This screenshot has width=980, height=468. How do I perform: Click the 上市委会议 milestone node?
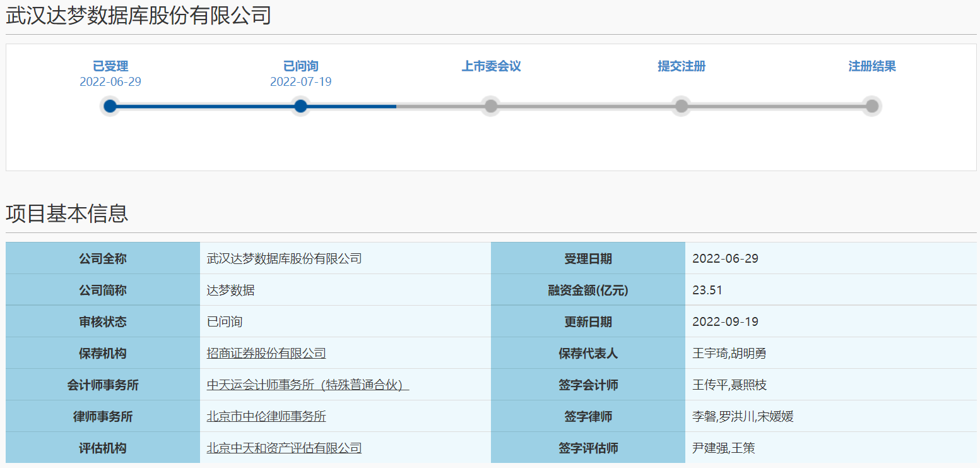click(491, 106)
